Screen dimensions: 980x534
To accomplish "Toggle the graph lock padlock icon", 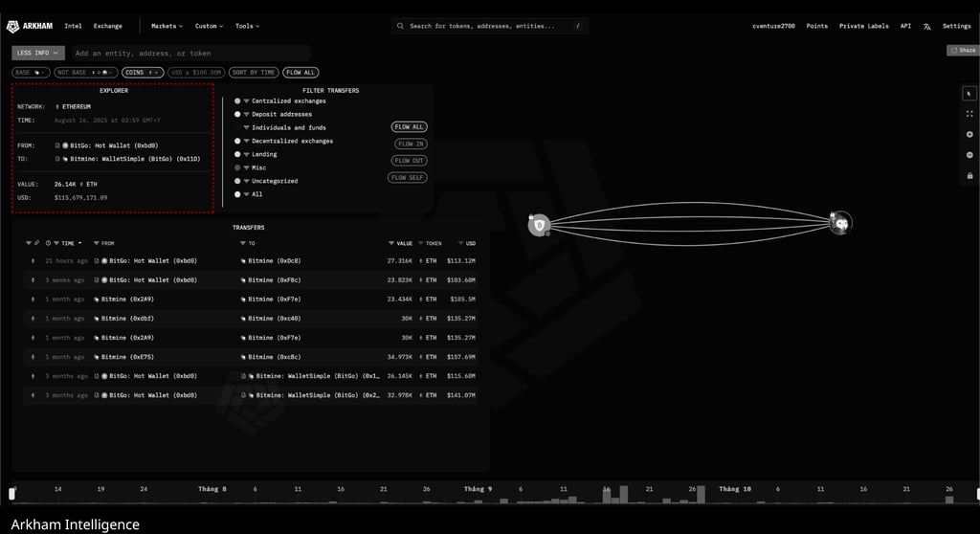I will (969, 176).
